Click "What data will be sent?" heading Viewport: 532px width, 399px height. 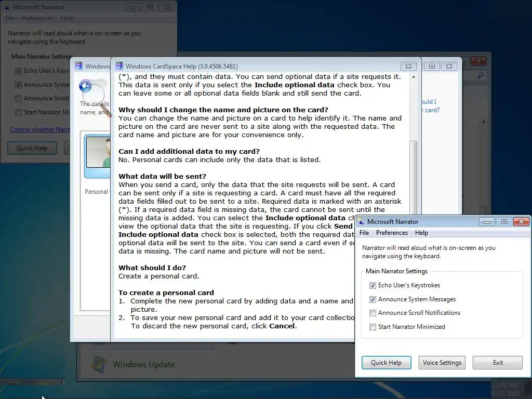[162, 177]
